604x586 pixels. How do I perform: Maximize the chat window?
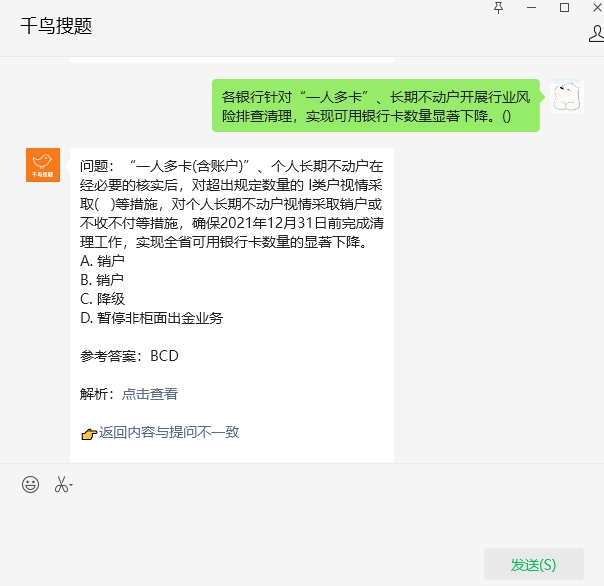(x=564, y=8)
